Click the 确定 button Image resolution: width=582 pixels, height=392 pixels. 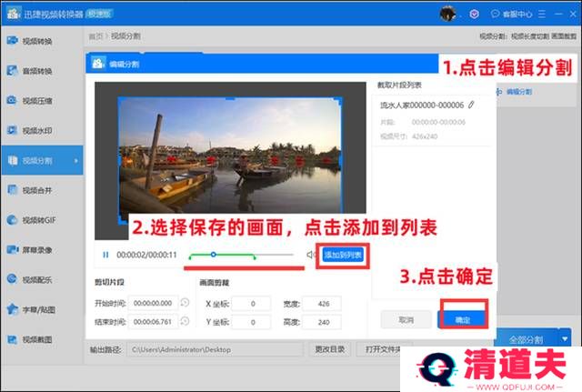click(463, 319)
